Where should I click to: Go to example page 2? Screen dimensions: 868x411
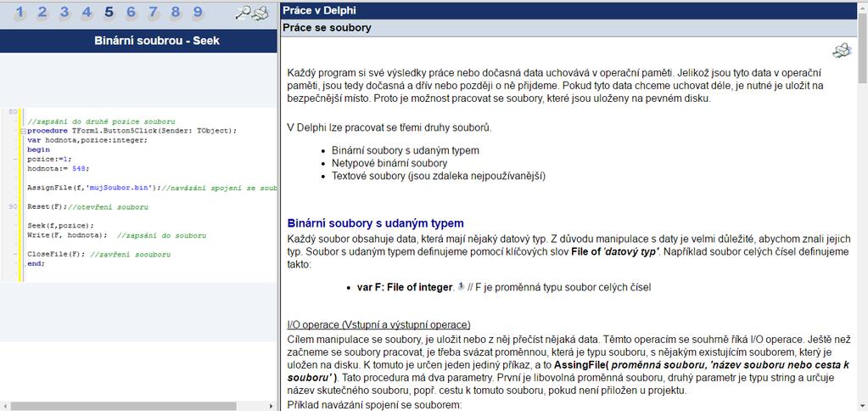coord(42,12)
